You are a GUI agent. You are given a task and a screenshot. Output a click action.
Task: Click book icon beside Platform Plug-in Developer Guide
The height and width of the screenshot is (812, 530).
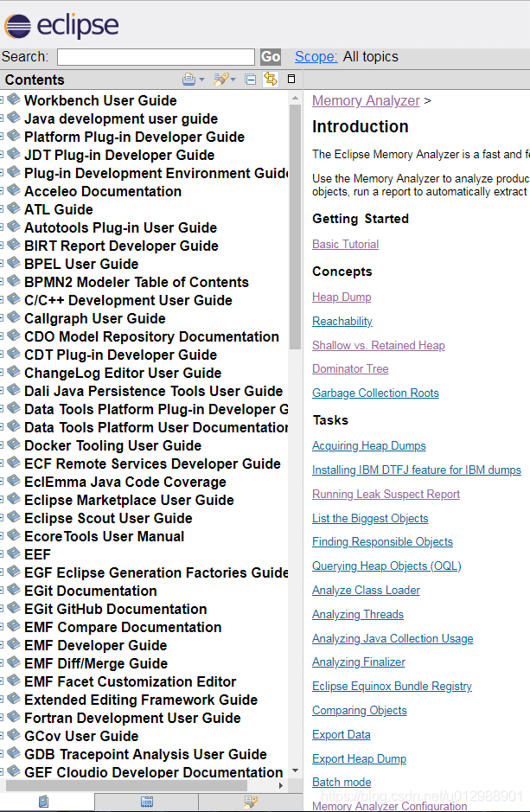[x=14, y=135]
